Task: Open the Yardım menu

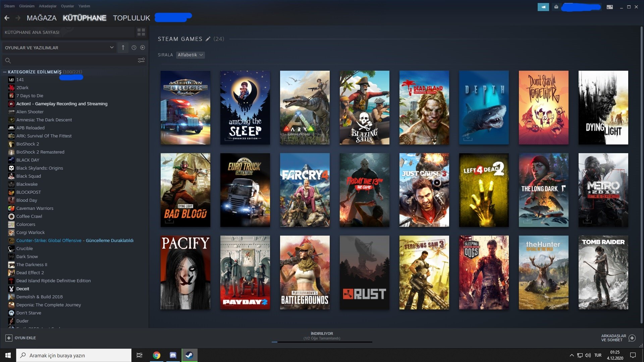Action: coord(84,6)
